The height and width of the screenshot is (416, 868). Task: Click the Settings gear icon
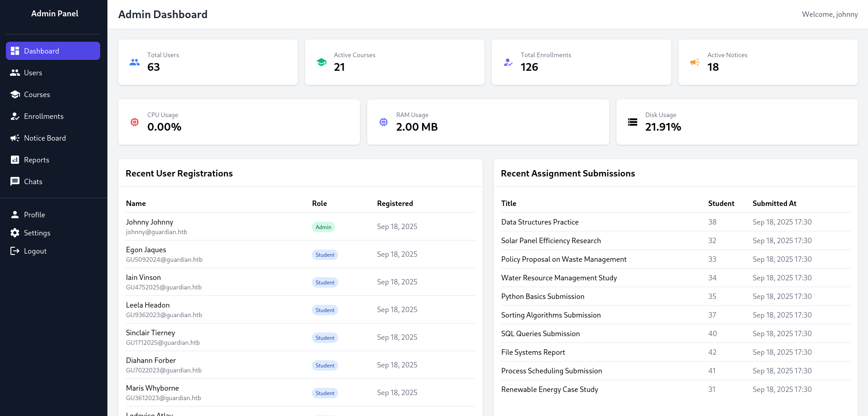(x=15, y=233)
